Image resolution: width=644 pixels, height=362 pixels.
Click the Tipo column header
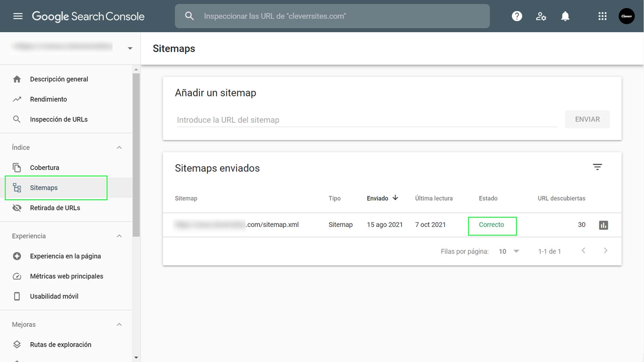point(334,198)
